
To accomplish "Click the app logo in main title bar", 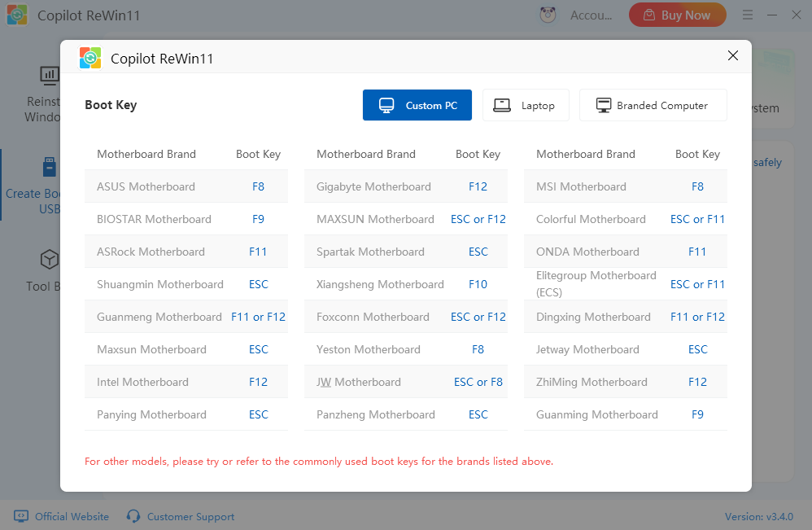I will click(16, 15).
